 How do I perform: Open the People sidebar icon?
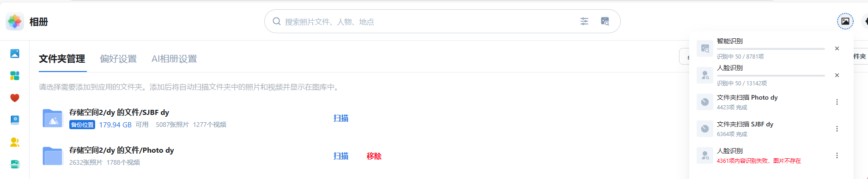coord(15,142)
